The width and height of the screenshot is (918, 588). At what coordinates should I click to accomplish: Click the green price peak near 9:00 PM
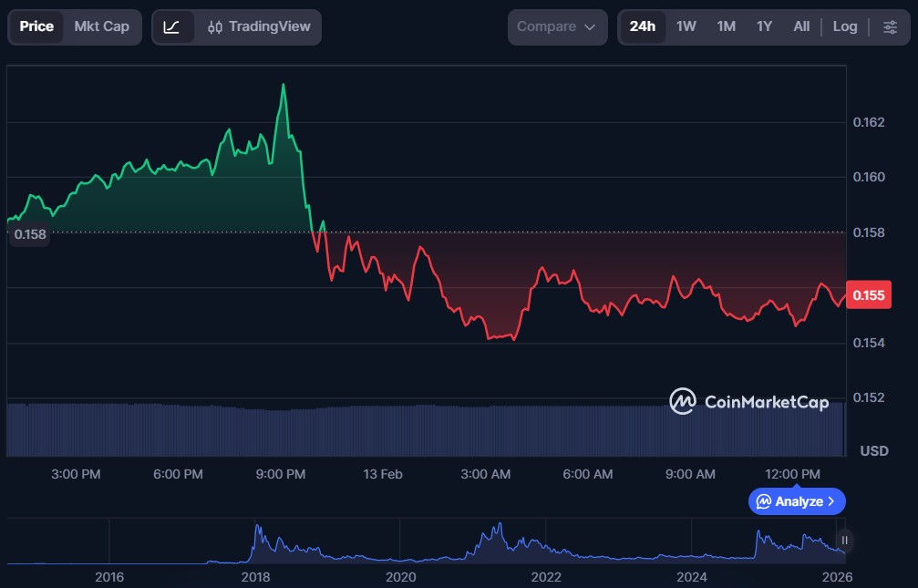click(284, 86)
